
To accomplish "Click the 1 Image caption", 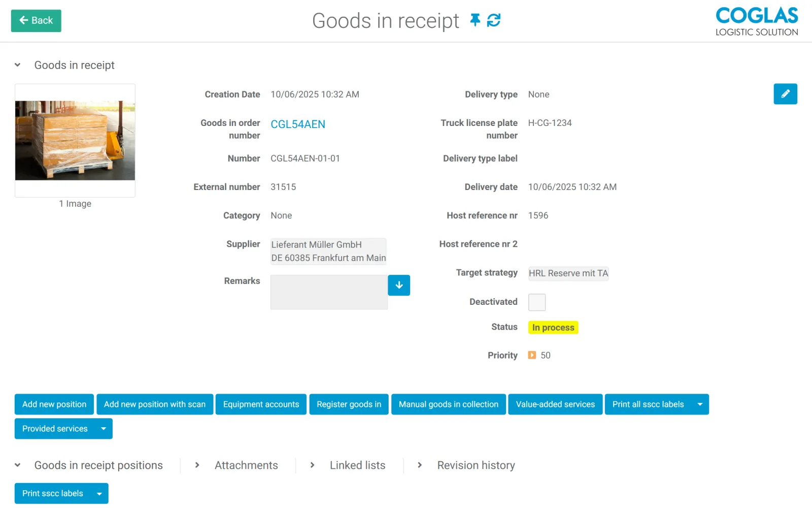I will 75,204.
